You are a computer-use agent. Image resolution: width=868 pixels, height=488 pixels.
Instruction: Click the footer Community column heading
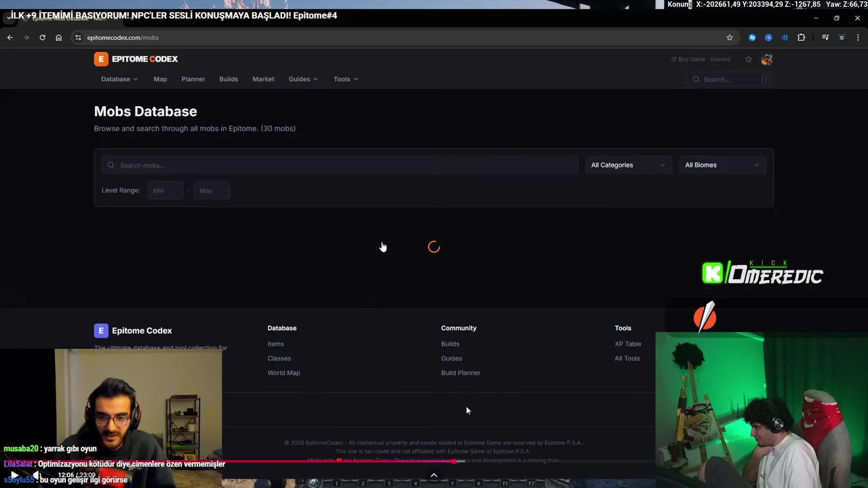pyautogui.click(x=459, y=328)
